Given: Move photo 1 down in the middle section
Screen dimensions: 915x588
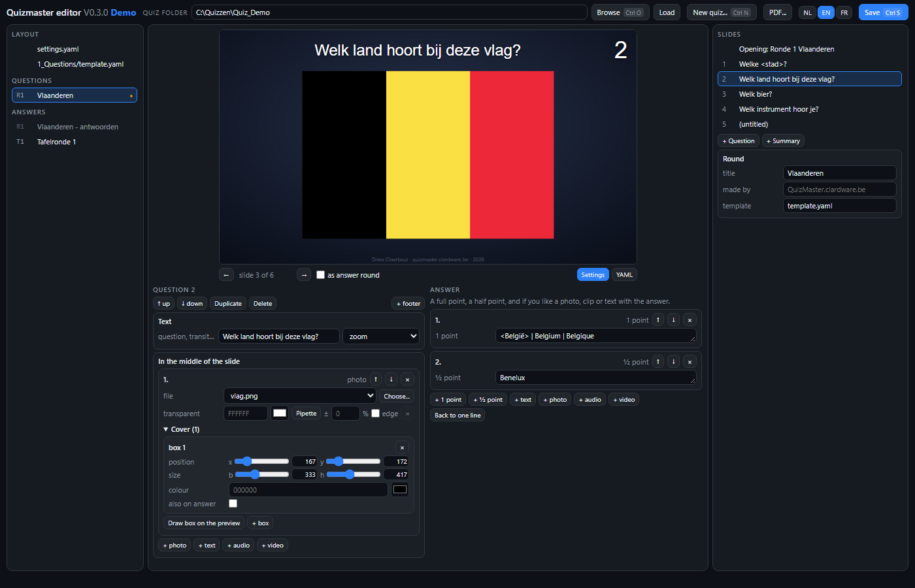Looking at the screenshot, I should coord(391,380).
